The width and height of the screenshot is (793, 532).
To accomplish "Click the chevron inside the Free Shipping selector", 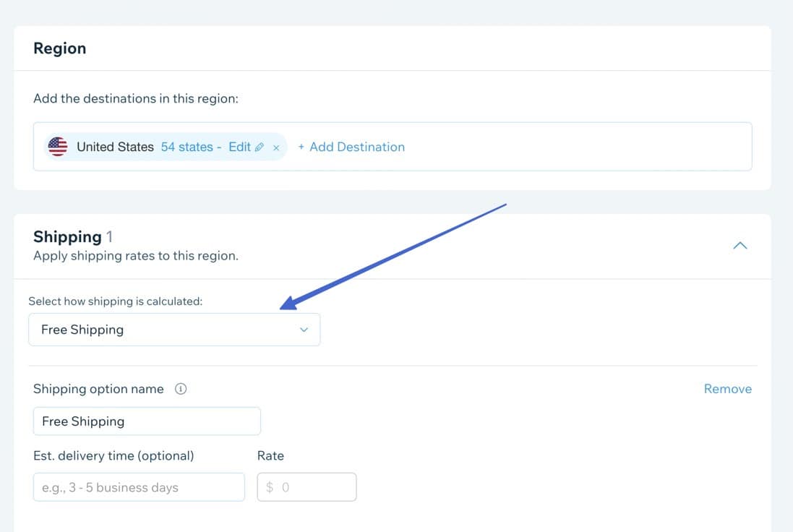I will click(x=303, y=329).
